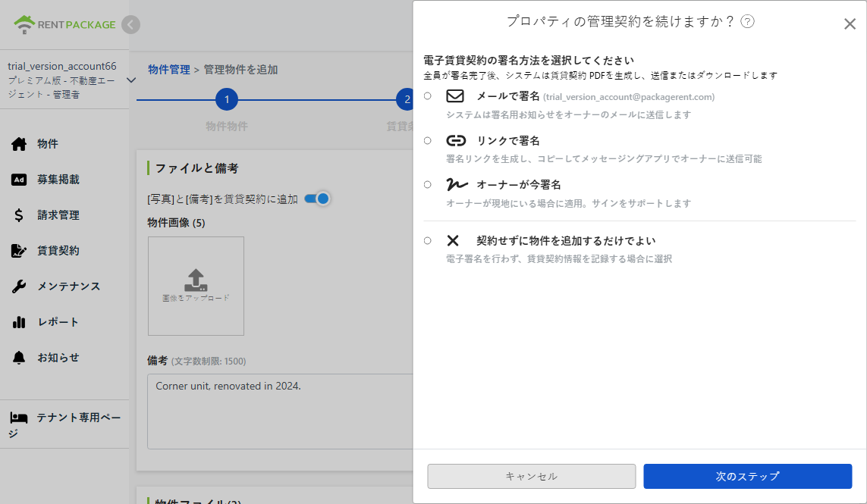867x504 pixels.
Task: Click the 次のステップ button
Action: pyautogui.click(x=748, y=477)
